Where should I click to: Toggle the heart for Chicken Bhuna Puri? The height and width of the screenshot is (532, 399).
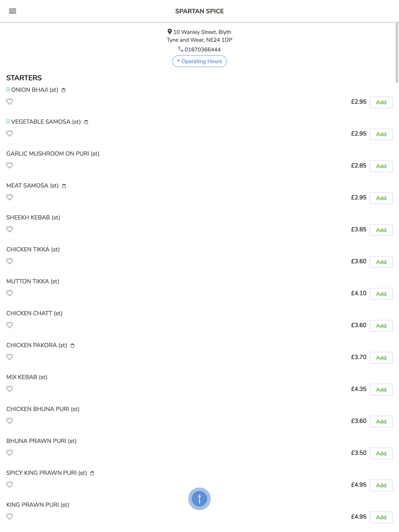10,421
